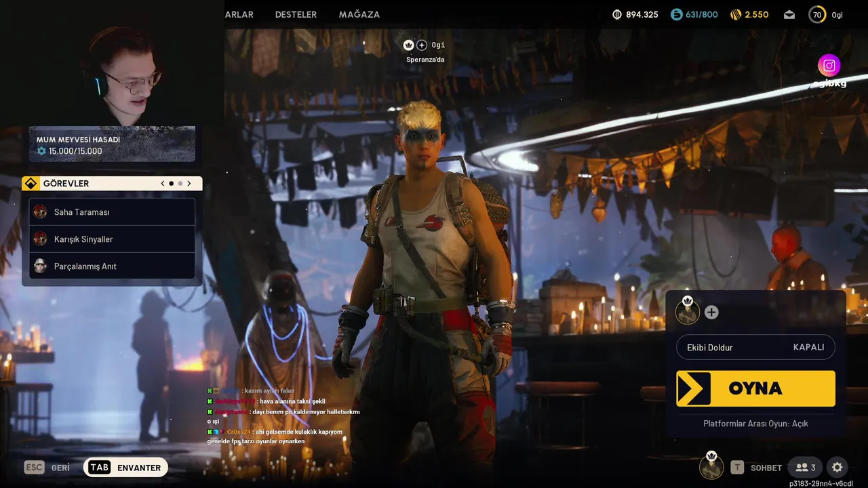Screen dimensions: 868x488
Task: Click Platformlar Arası Oyun: Açık setting
Action: [x=755, y=424]
